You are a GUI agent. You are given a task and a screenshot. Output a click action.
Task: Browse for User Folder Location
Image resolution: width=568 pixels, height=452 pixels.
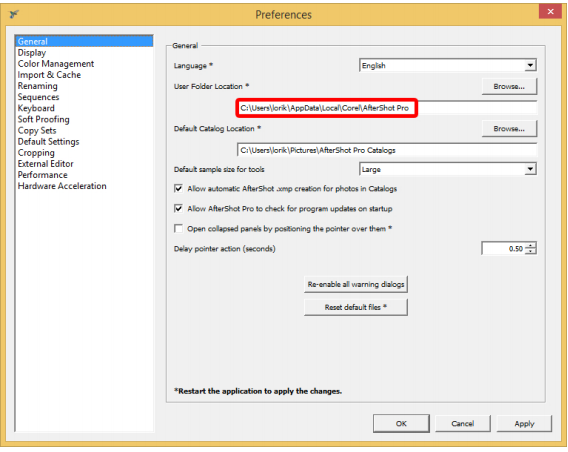click(x=509, y=86)
